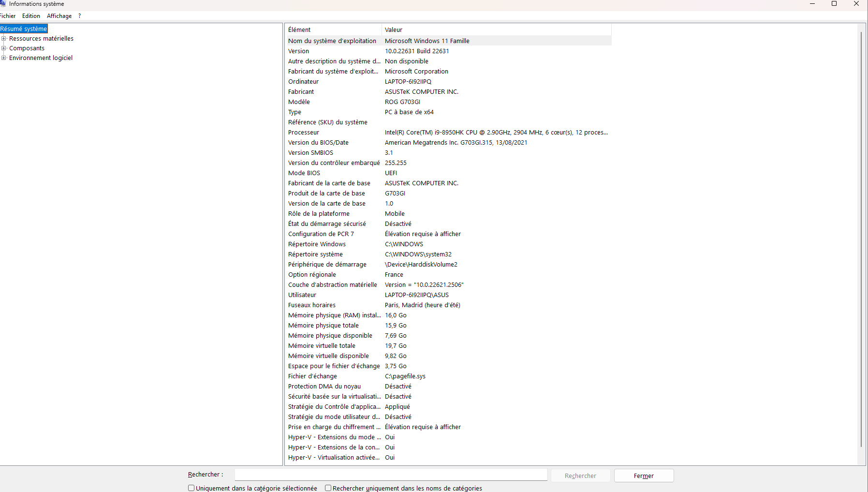868x492 pixels.
Task: Click the vertical scrollbar of details list
Action: click(861, 239)
